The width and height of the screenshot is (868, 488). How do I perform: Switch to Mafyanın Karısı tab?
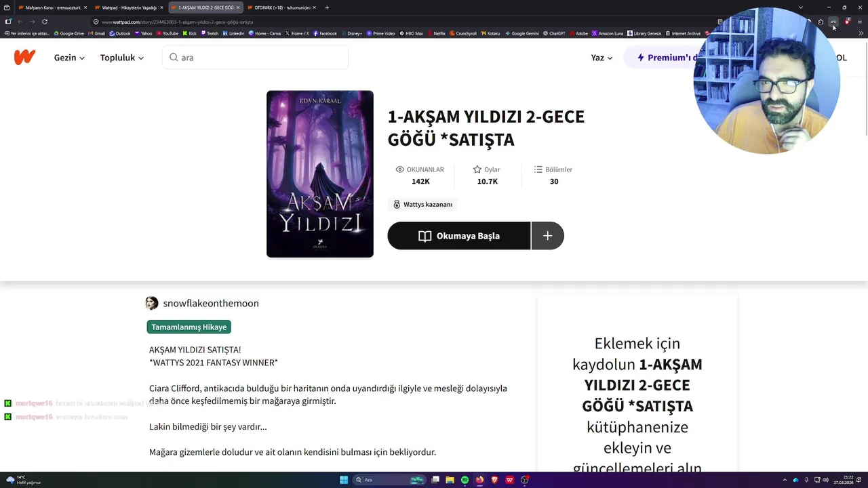point(52,7)
